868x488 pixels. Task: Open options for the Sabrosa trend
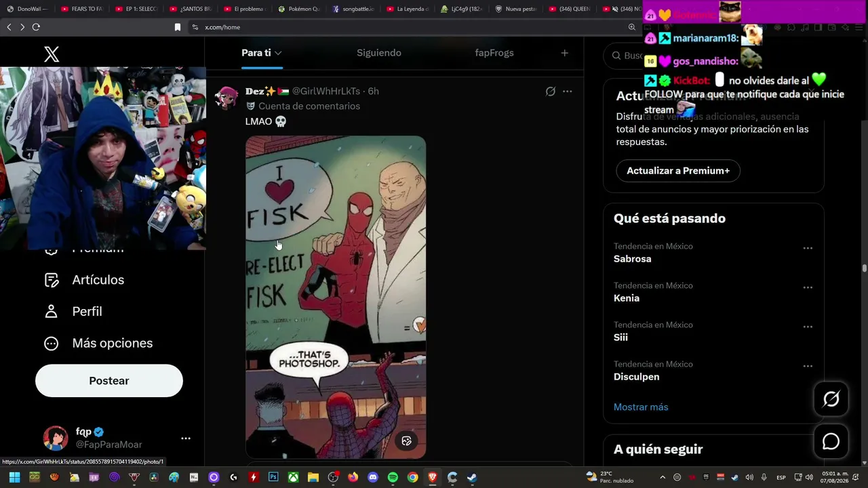[x=808, y=248]
